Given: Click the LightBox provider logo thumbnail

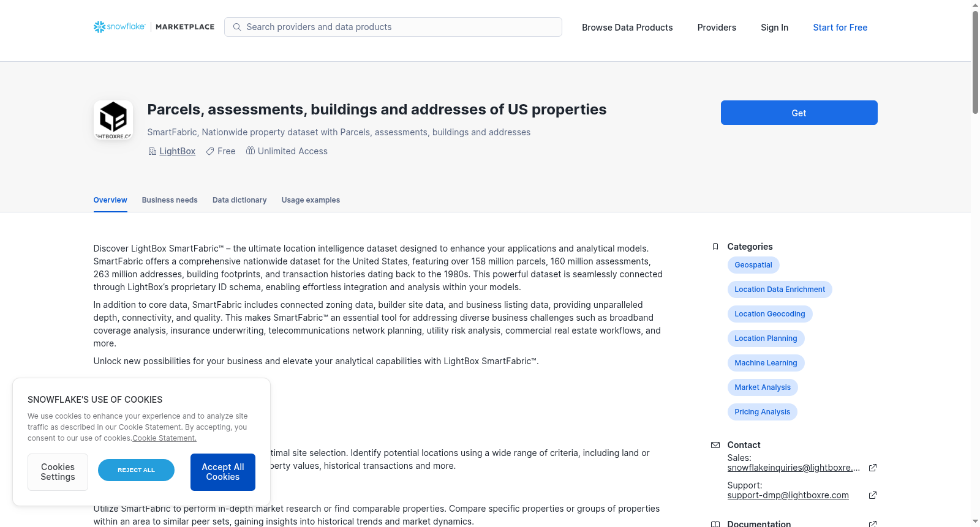Looking at the screenshot, I should click(x=113, y=120).
